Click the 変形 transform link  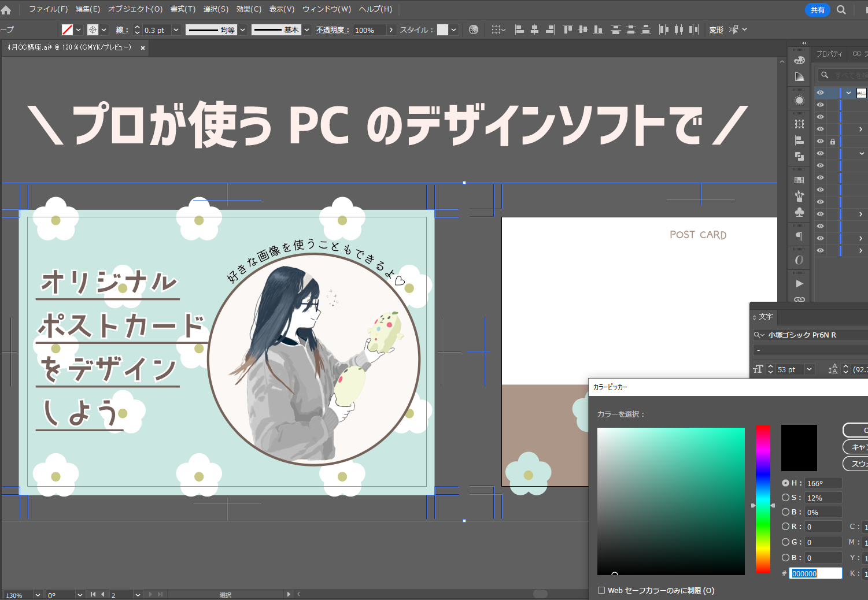click(x=716, y=30)
